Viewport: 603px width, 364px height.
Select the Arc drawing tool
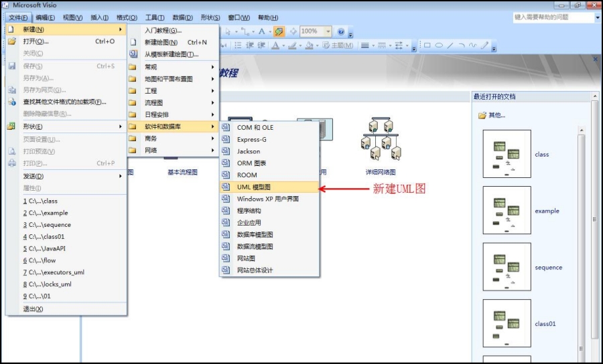462,45
